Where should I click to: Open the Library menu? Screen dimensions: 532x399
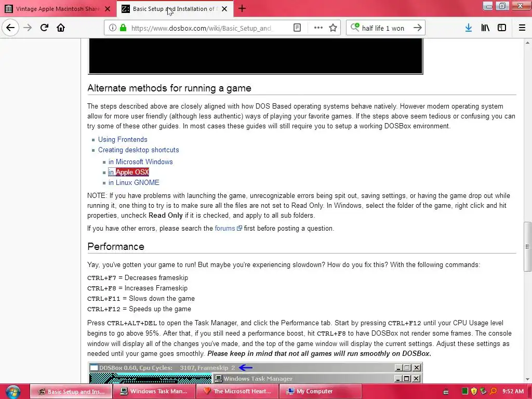click(x=485, y=28)
